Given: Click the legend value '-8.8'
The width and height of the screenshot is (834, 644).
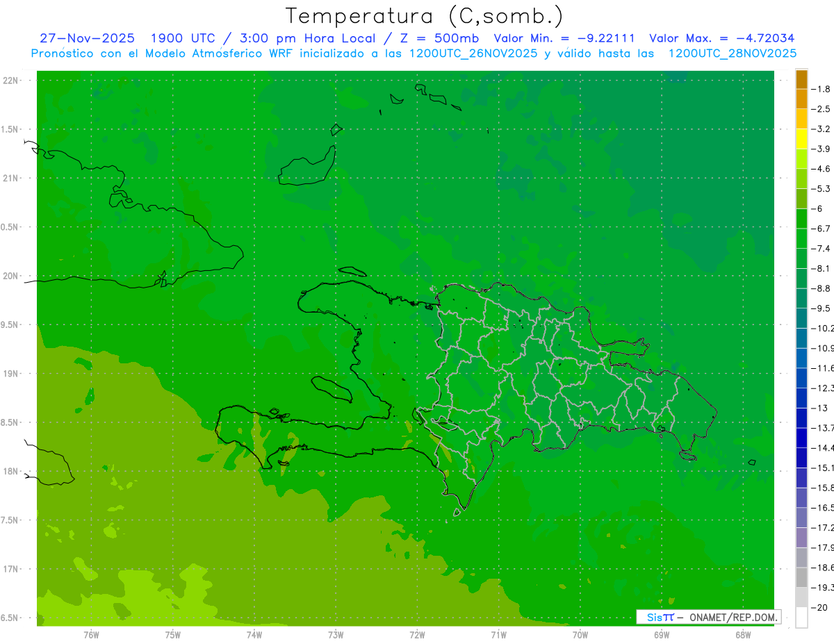Looking at the screenshot, I should point(820,288).
